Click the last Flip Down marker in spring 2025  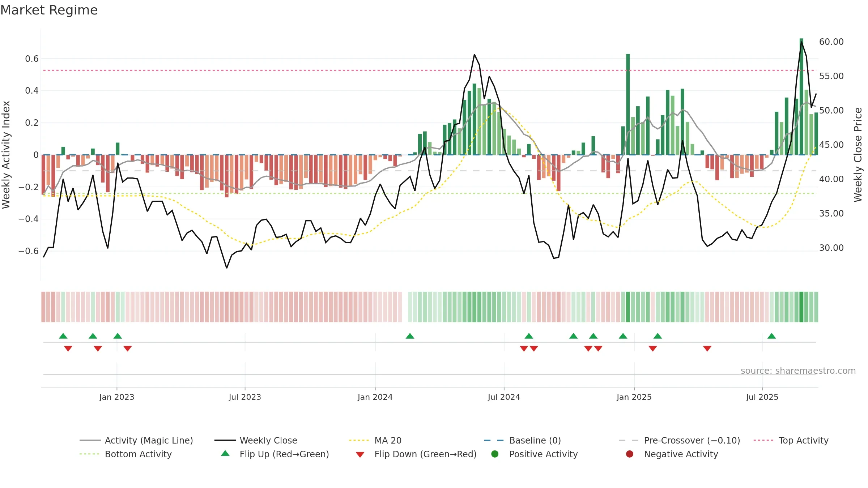click(707, 348)
